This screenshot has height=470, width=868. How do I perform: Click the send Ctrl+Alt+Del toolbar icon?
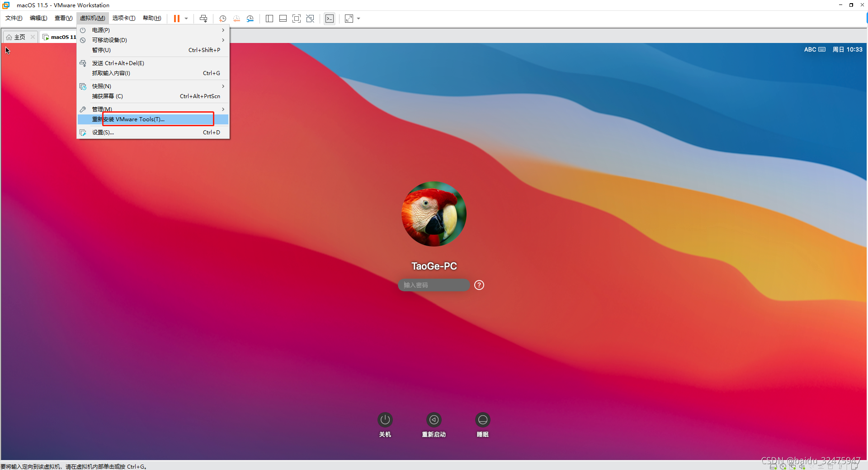(x=203, y=19)
